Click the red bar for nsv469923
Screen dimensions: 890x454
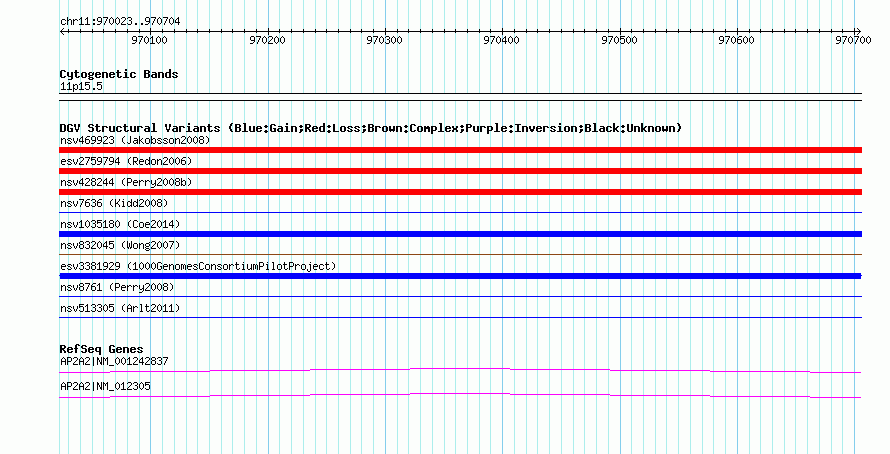pos(460,150)
